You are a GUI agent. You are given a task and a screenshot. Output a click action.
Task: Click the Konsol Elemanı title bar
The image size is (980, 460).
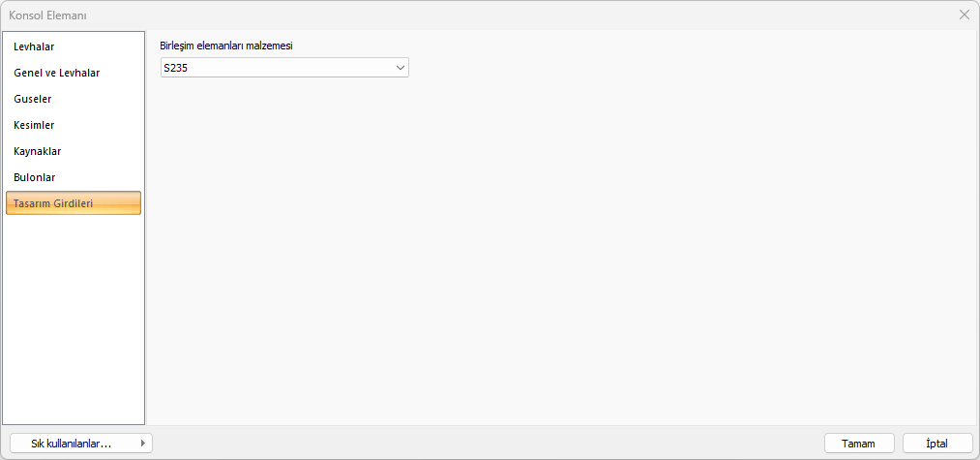(x=387, y=15)
